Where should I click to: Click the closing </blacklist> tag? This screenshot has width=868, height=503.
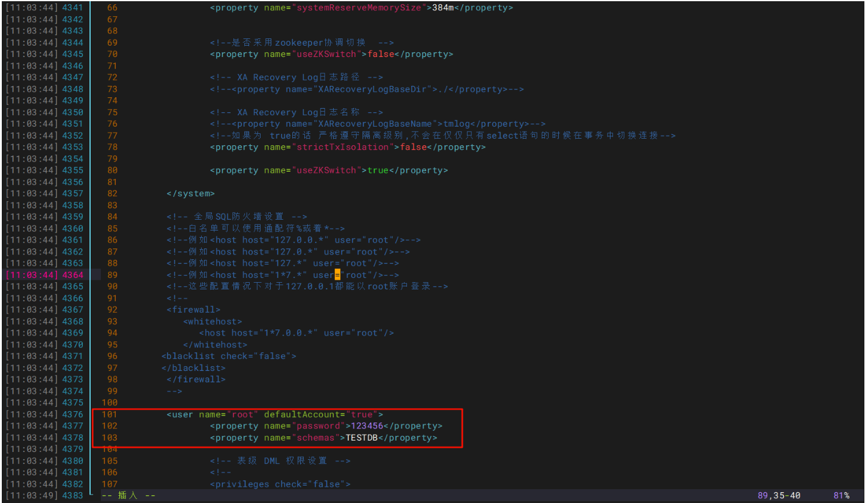point(193,368)
